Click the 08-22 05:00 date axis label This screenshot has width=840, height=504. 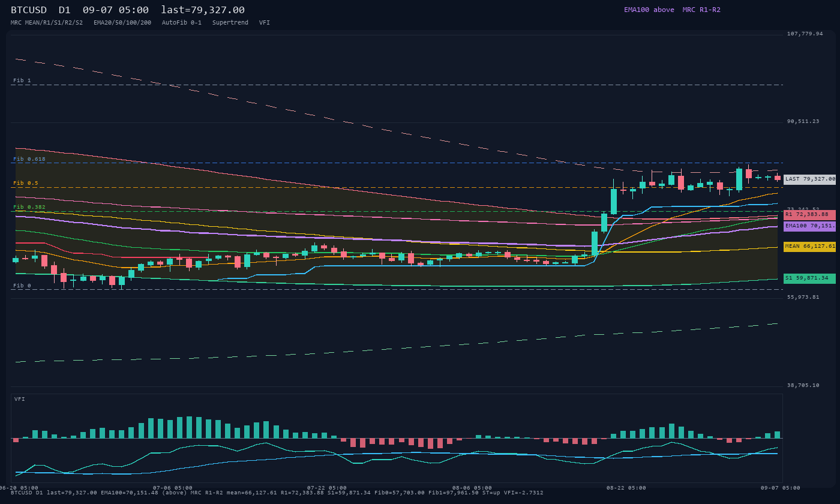pos(626,488)
